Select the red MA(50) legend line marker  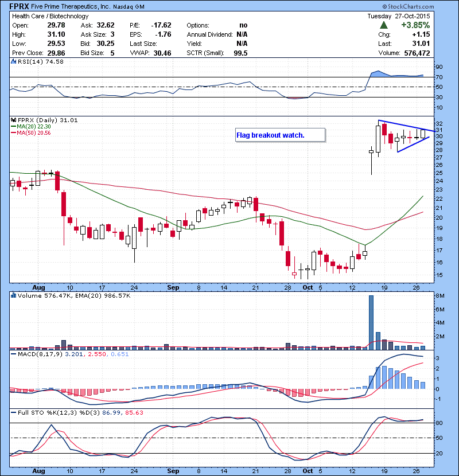tap(13, 133)
